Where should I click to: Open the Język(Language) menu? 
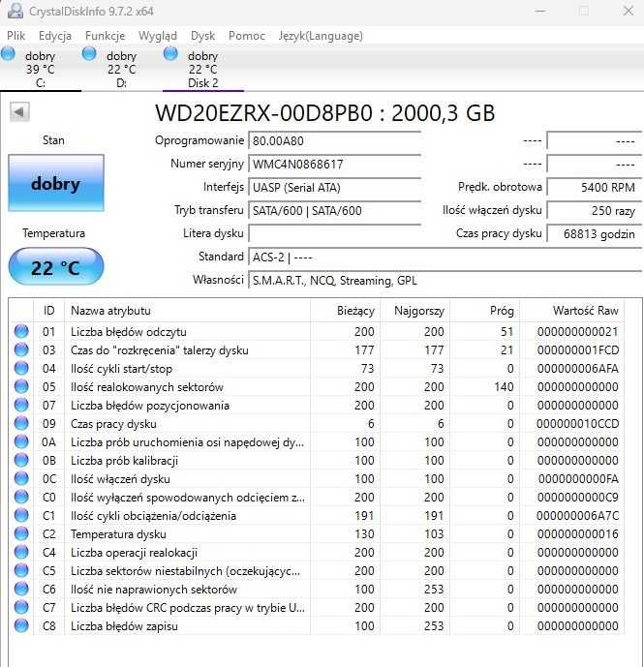(321, 36)
